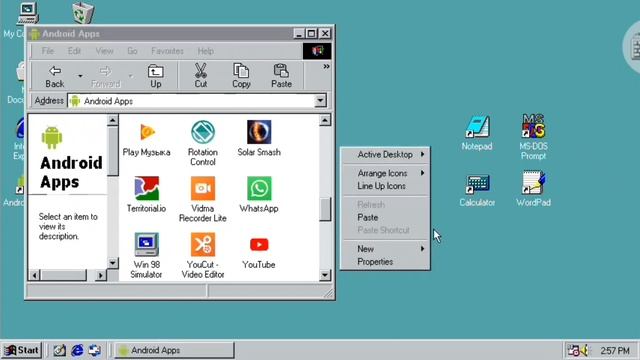Open the Go menu

(x=132, y=51)
